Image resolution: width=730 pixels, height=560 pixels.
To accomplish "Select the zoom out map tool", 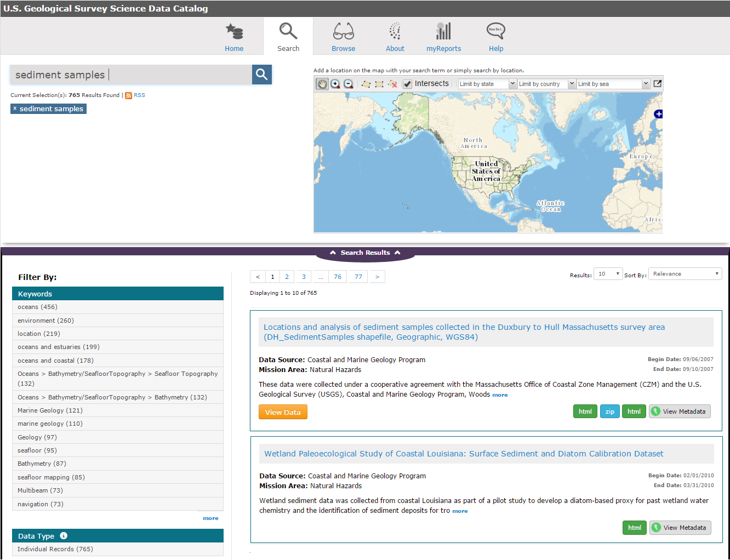I will [x=349, y=84].
